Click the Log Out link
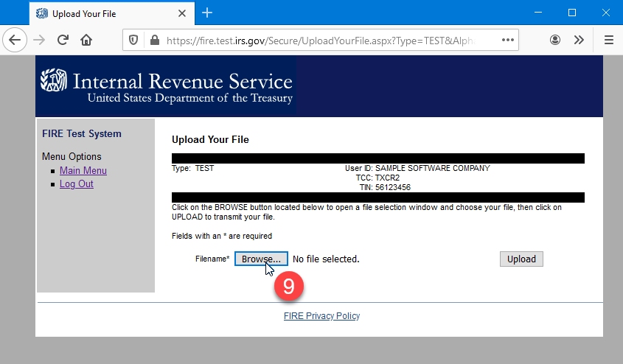This screenshot has height=364, width=623. (x=77, y=184)
